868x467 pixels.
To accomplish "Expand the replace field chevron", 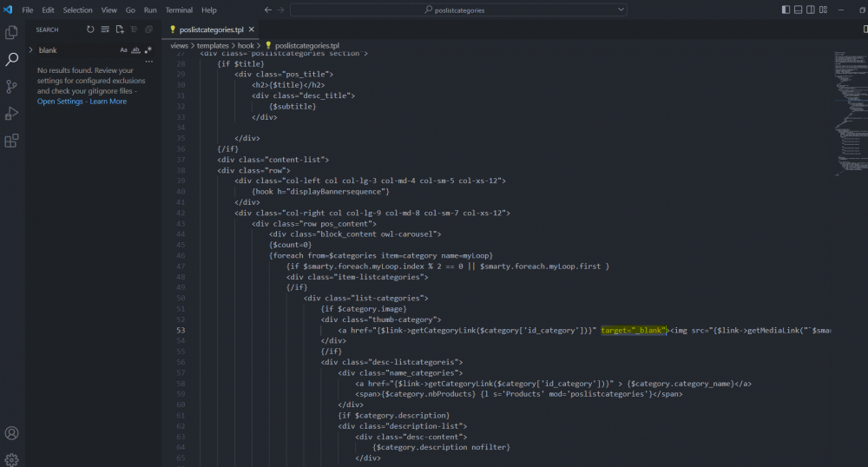I will tap(30, 50).
